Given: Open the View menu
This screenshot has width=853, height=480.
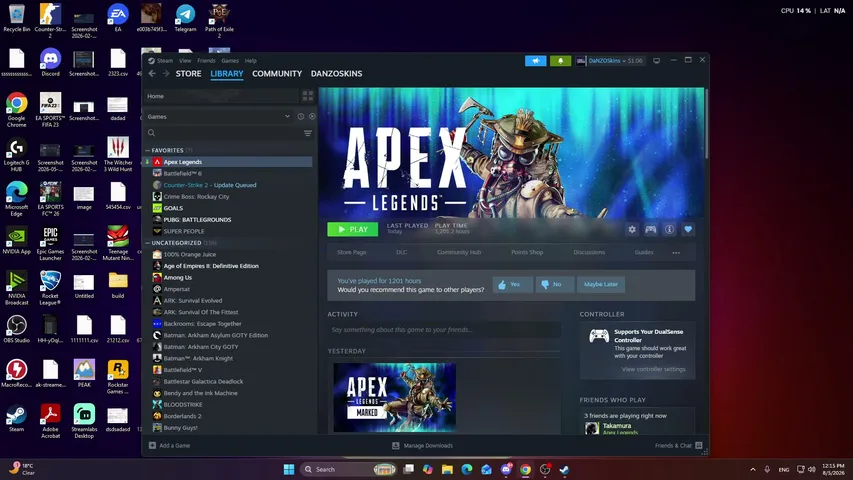Looking at the screenshot, I should tap(185, 61).
